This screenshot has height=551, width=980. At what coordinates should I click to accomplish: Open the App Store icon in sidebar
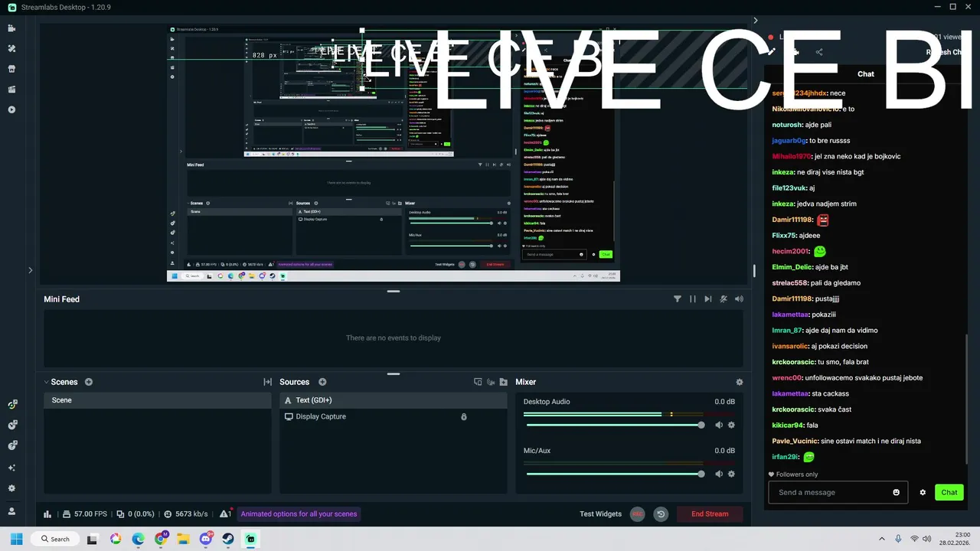[x=11, y=69]
